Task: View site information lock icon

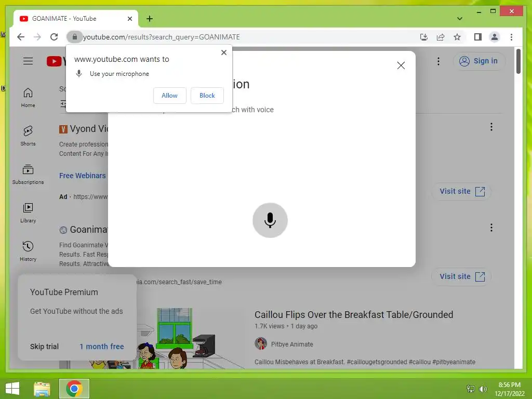Action: coord(75,37)
